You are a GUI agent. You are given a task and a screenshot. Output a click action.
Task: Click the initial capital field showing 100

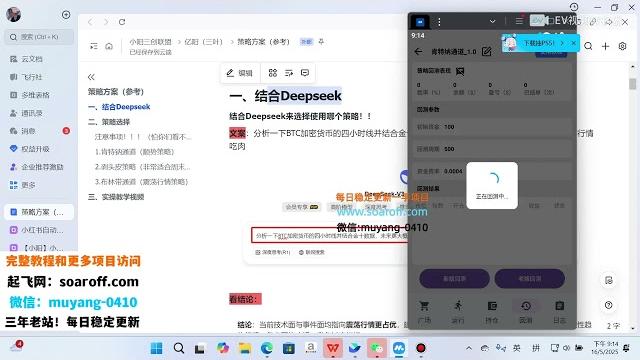click(x=492, y=127)
